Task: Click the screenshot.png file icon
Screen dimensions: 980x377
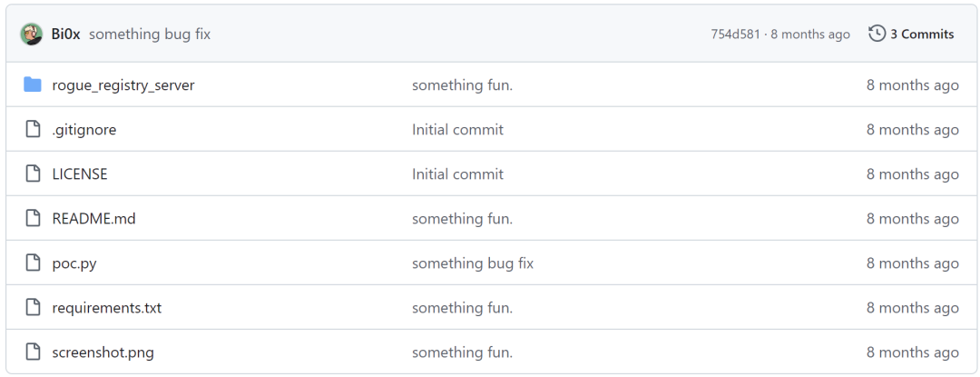Action: coord(33,352)
